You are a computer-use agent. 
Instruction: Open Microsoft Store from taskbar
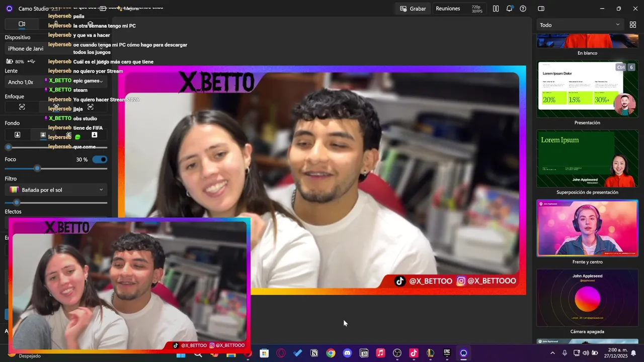264,353
